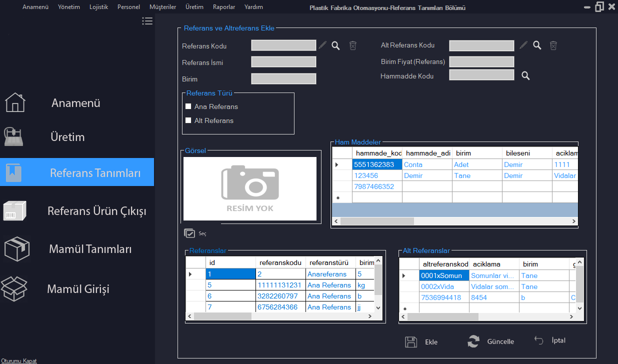Select cell 123456 in Ham Maddeler grid
This screenshot has height=364, width=618.
click(377, 175)
